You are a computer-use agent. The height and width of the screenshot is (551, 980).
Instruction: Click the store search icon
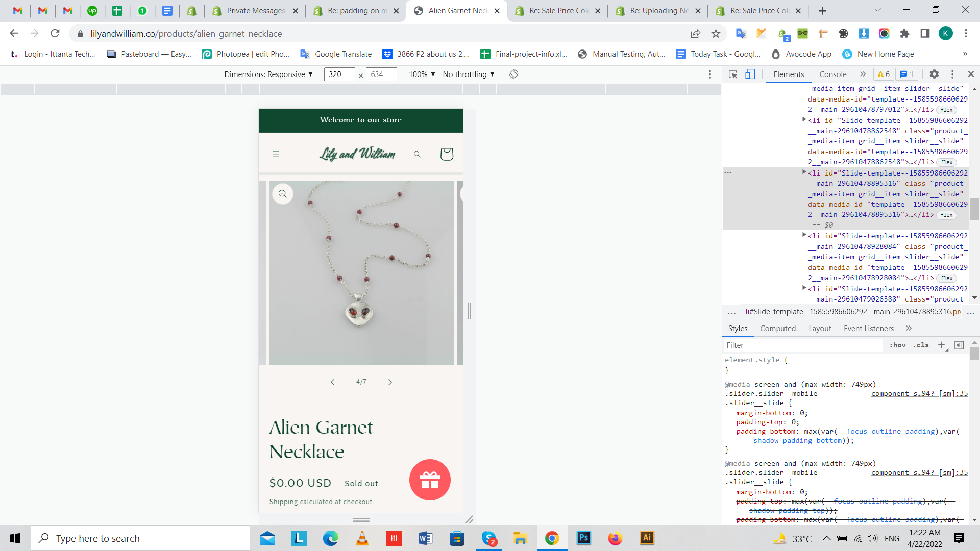(x=417, y=154)
